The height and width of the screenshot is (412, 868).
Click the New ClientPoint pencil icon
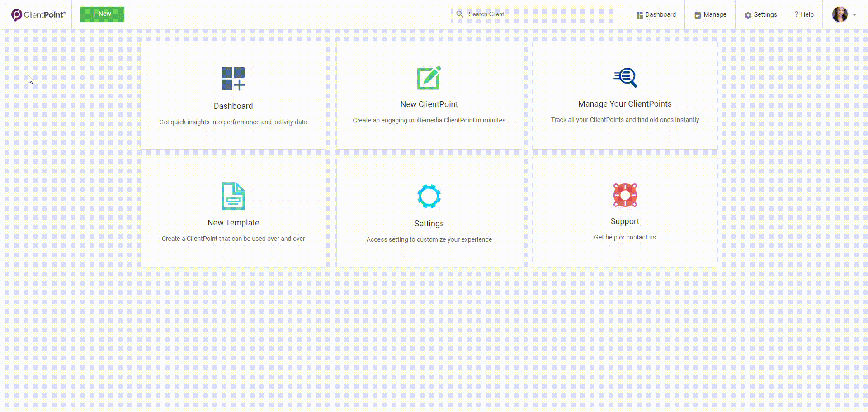(429, 78)
